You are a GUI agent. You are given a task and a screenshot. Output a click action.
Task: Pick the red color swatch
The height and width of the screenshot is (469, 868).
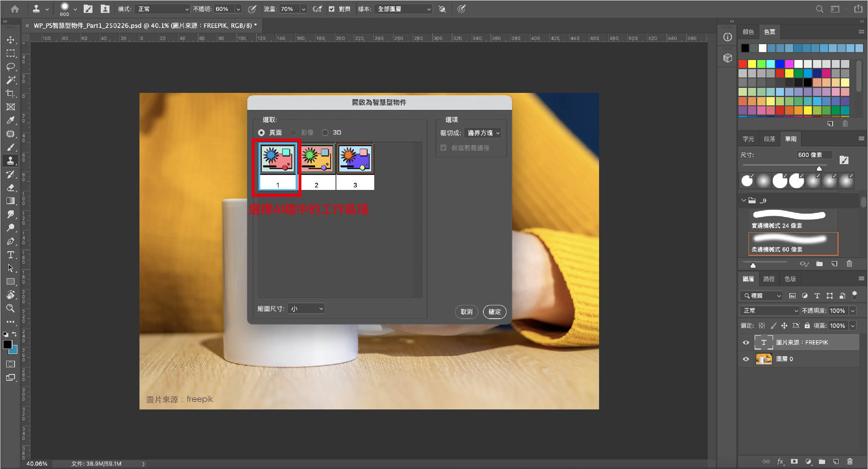click(x=743, y=64)
